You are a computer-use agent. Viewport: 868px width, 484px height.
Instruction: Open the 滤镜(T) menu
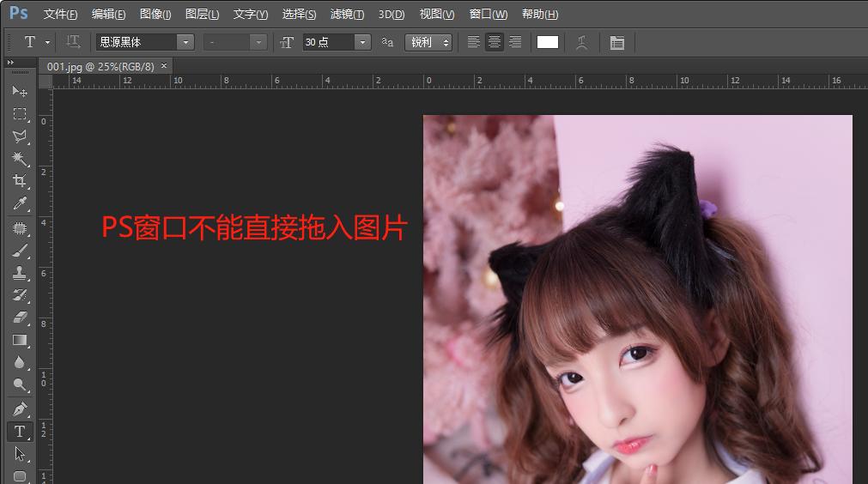coord(347,14)
